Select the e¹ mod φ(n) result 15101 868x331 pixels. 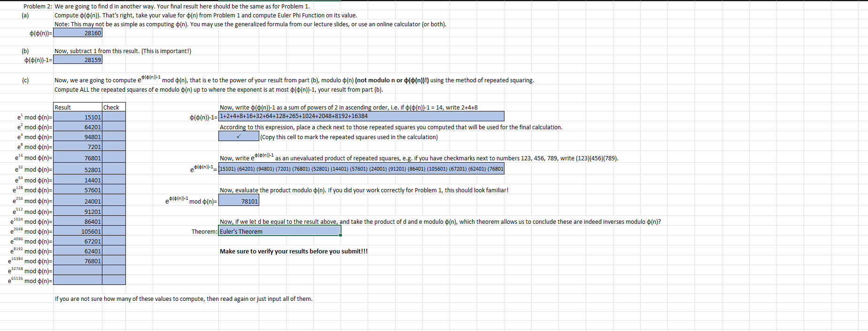point(77,117)
